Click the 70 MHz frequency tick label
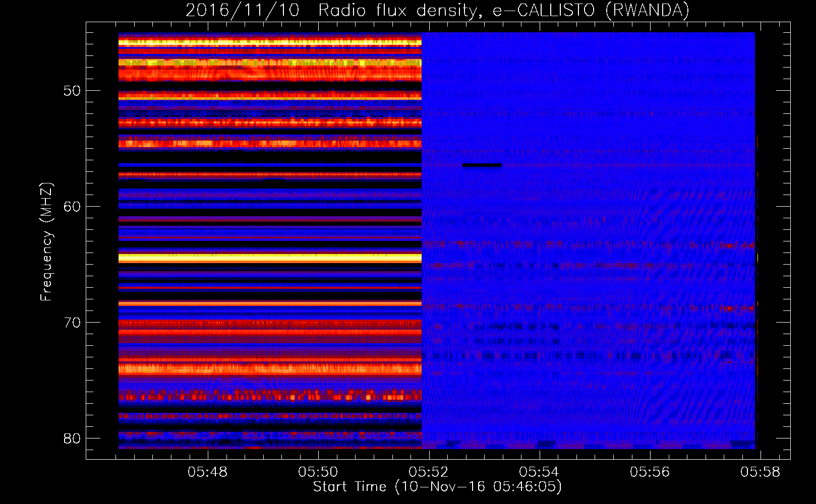Screen dimensions: 816x504 (72, 323)
